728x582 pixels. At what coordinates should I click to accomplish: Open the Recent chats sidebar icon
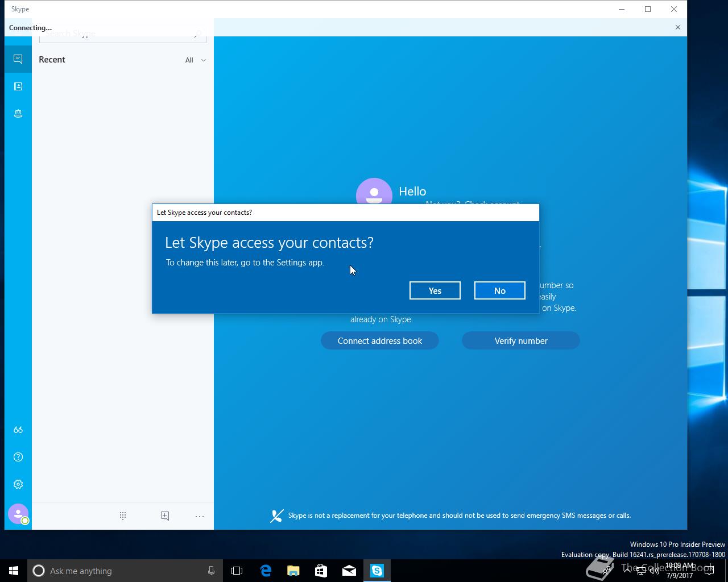(18, 59)
